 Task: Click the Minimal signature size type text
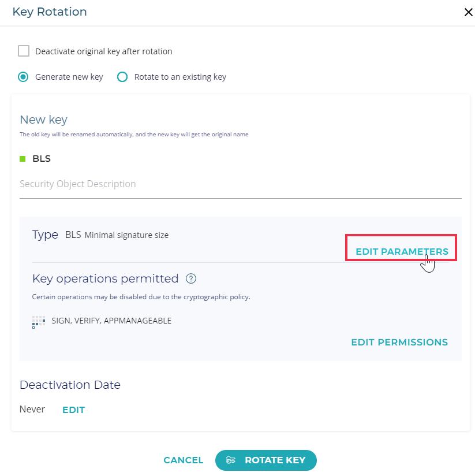(126, 235)
